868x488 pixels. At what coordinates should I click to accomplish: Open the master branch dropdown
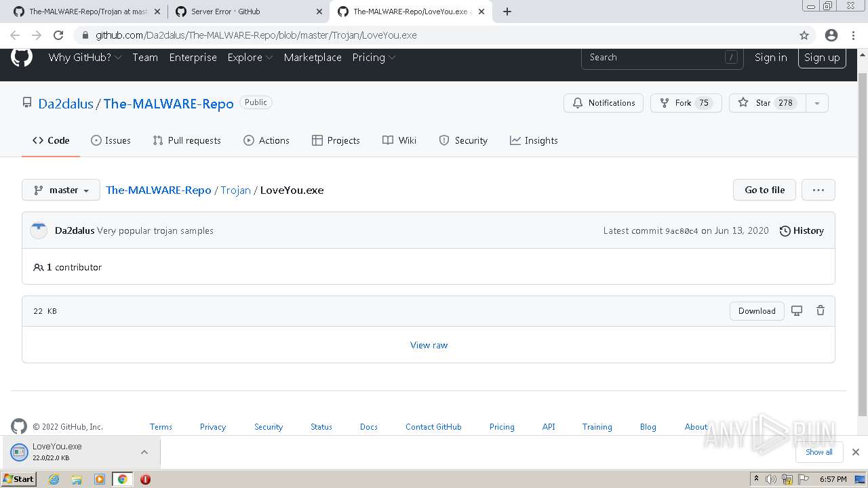click(x=61, y=190)
